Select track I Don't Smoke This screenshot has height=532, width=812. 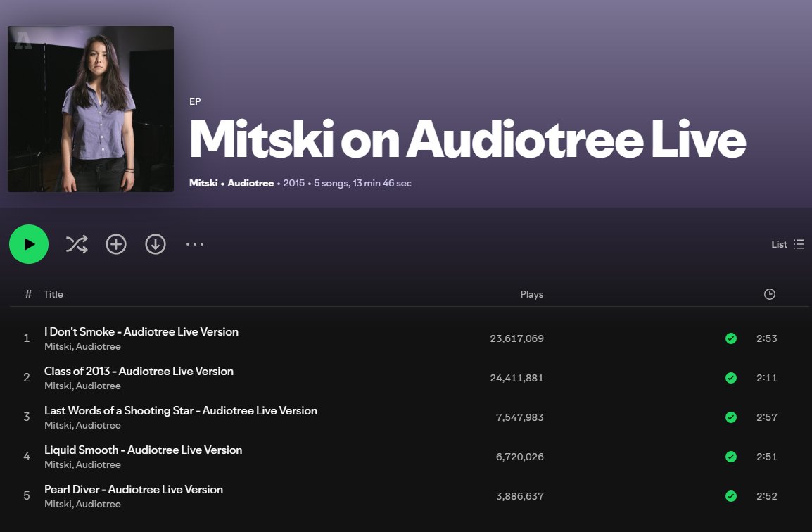(x=141, y=331)
